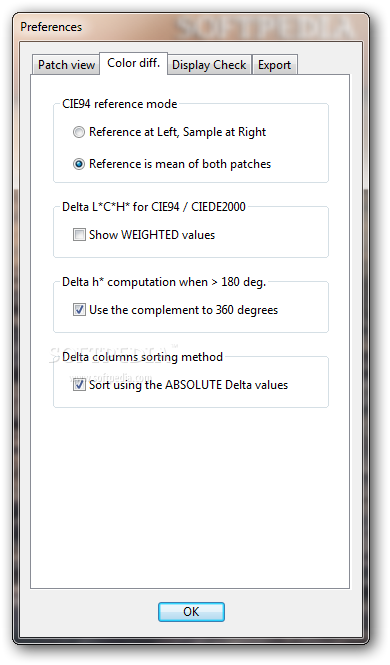Select the Color diff. tab
Screen dimensions: 390x665
coord(134,63)
